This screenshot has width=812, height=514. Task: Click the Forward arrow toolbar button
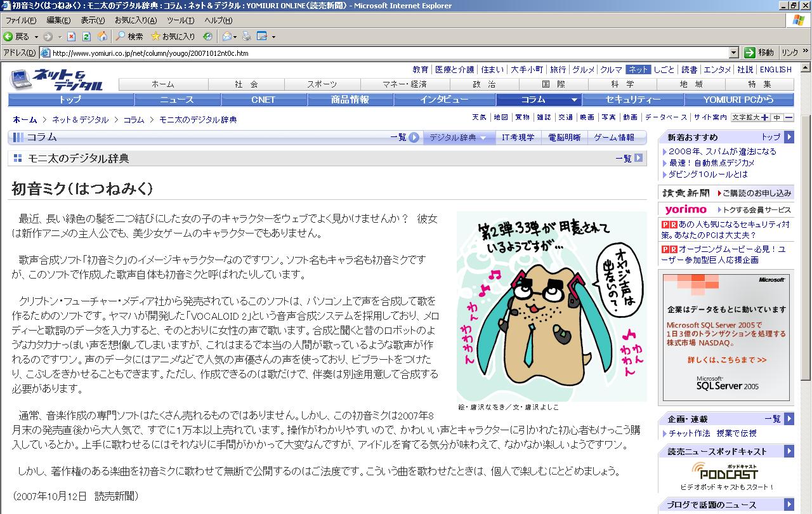coord(48,37)
